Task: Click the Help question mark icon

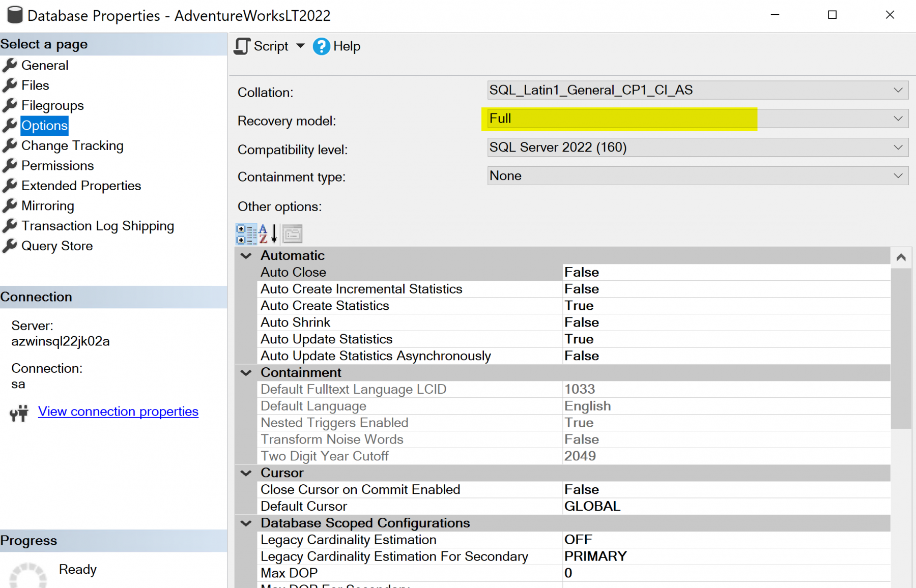Action: [x=321, y=46]
